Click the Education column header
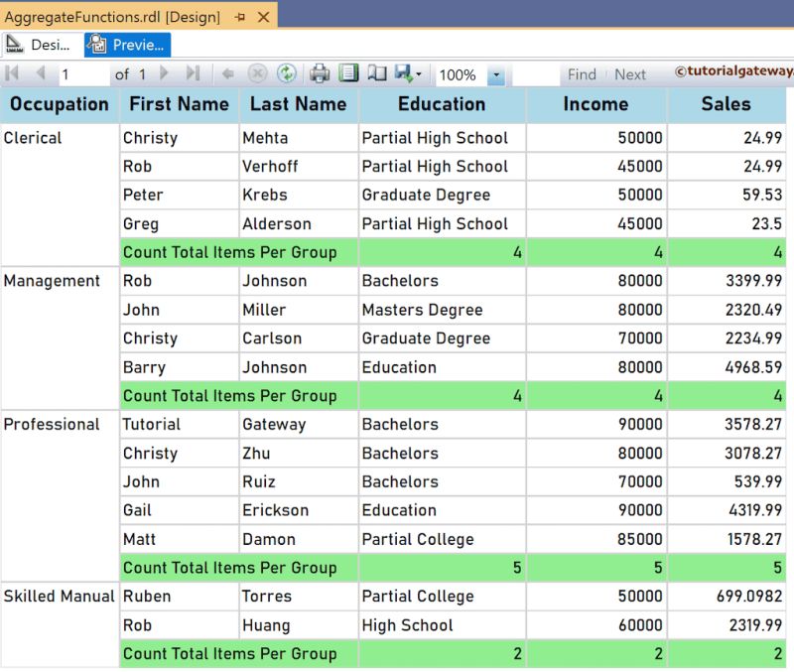 pyautogui.click(x=442, y=104)
